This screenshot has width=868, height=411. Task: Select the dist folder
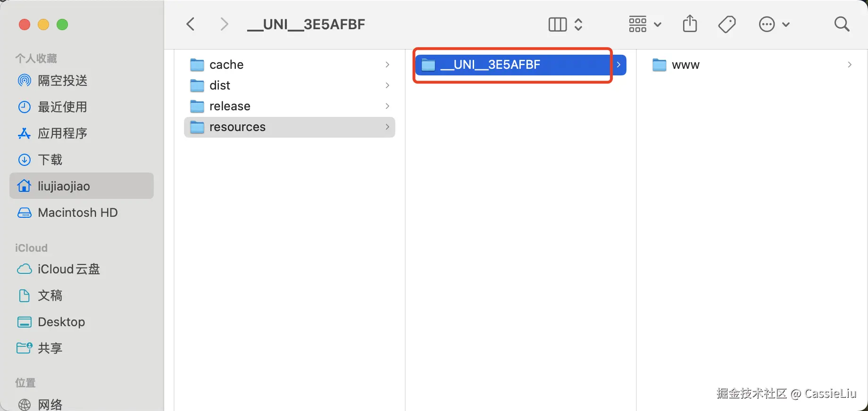pyautogui.click(x=220, y=85)
